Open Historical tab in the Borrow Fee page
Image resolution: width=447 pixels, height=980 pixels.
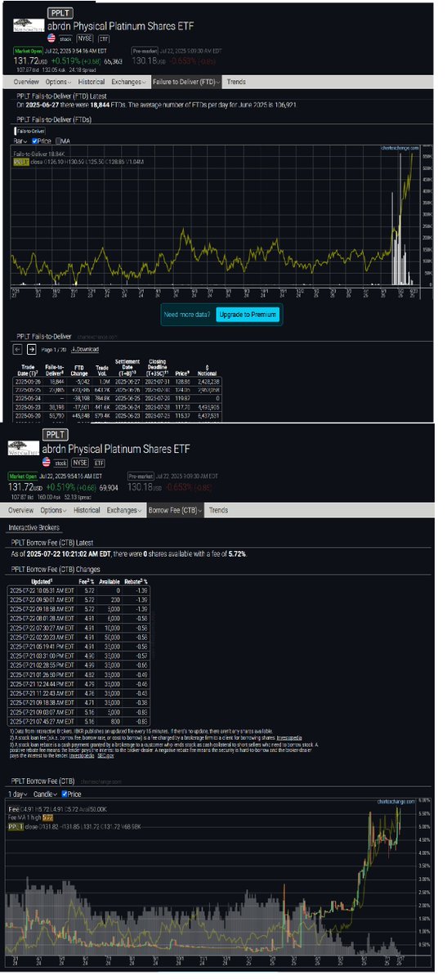point(87,510)
